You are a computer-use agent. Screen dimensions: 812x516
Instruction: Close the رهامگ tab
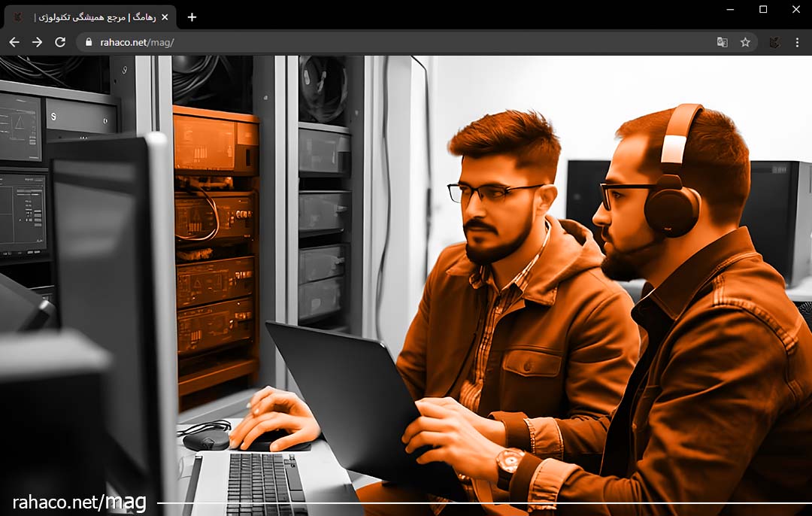pyautogui.click(x=165, y=17)
